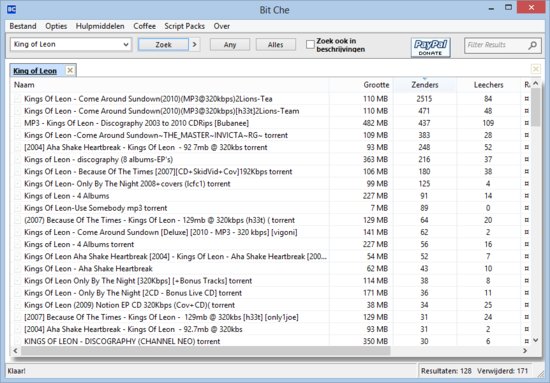Viewport: 550px width, 383px height.
Task: Click the Alles button
Action: [275, 45]
